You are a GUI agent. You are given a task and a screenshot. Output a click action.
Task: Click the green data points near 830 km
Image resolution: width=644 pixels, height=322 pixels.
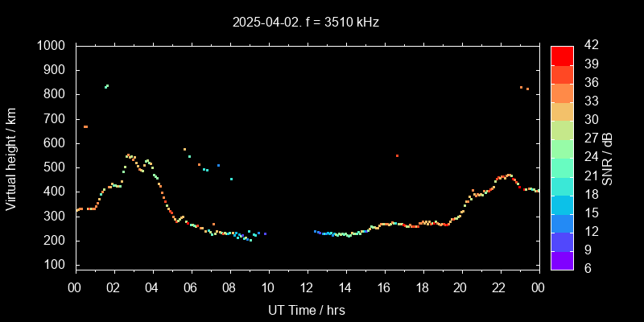point(106,86)
